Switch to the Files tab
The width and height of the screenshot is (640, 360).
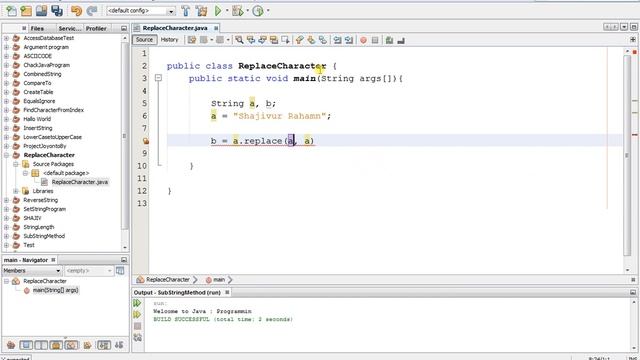(x=37, y=28)
